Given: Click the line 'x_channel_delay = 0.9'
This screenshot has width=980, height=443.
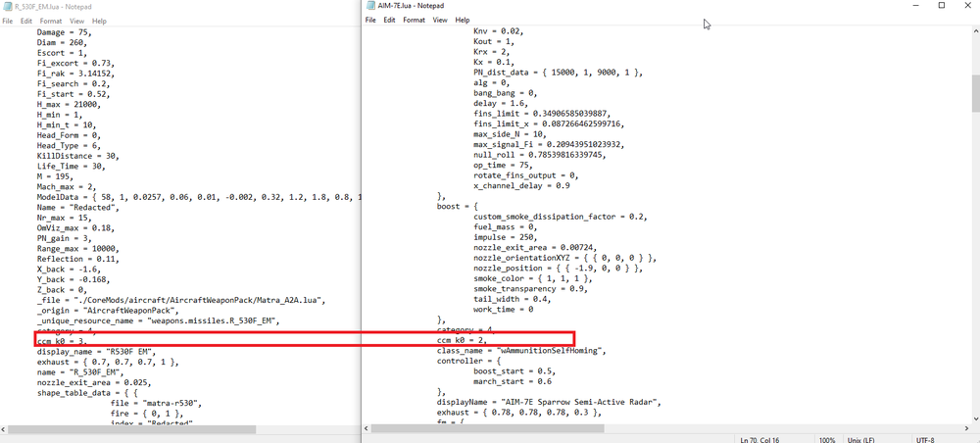Looking at the screenshot, I should tap(522, 185).
